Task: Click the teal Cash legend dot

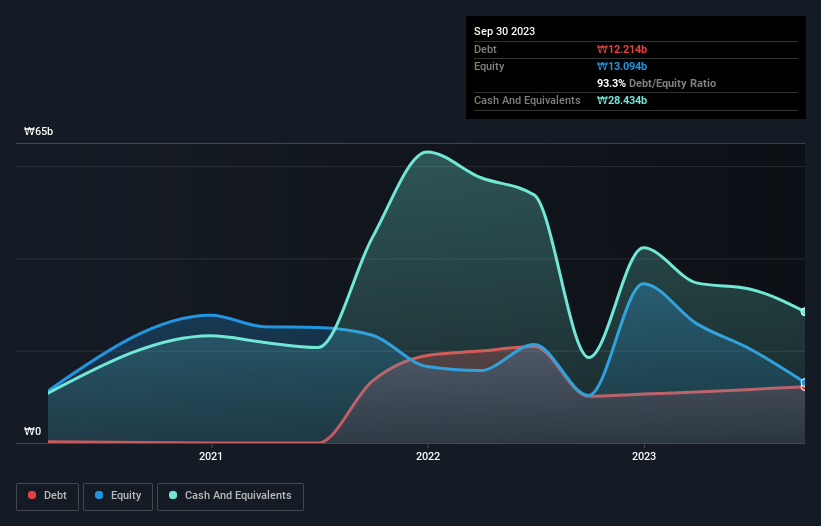Action: (173, 495)
